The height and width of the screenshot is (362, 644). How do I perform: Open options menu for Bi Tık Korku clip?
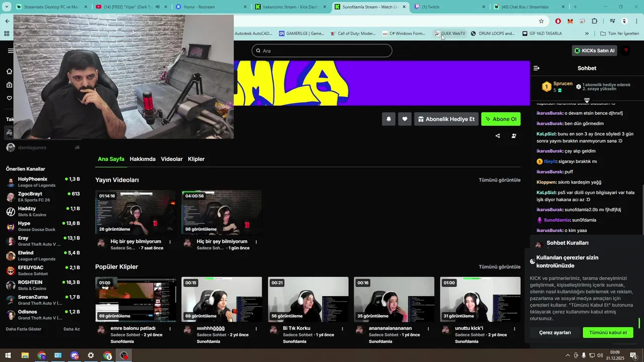[342, 329]
